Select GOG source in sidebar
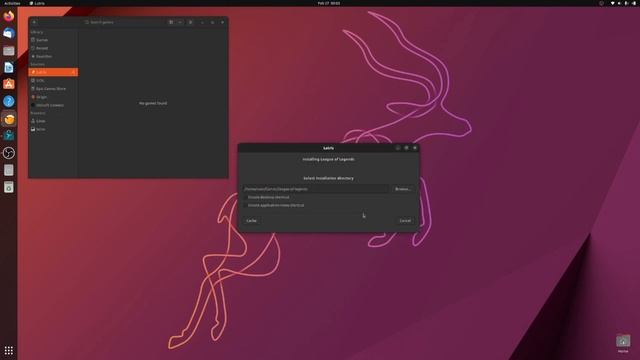This screenshot has height=360, width=640. click(53, 80)
